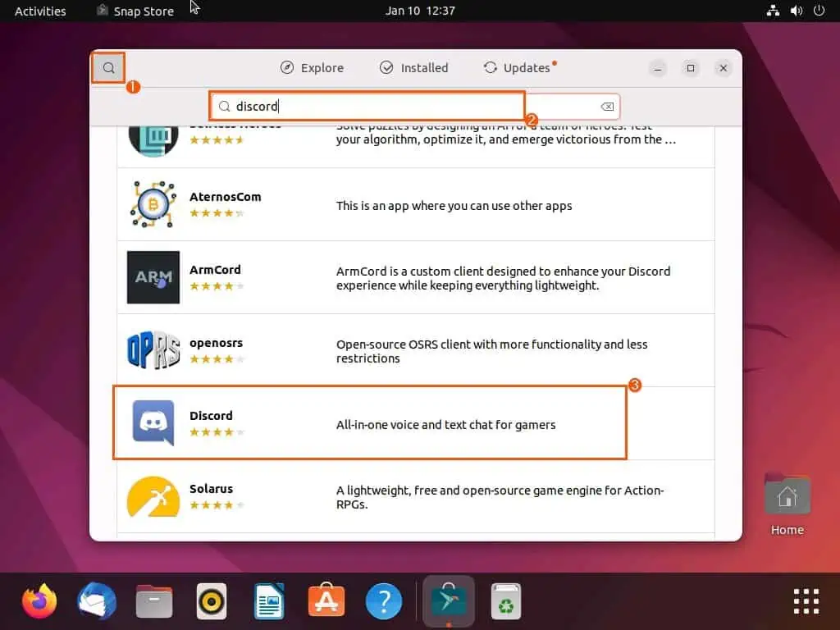Viewport: 840px width, 630px height.
Task: Switch to the Explore tab
Action: [x=312, y=68]
